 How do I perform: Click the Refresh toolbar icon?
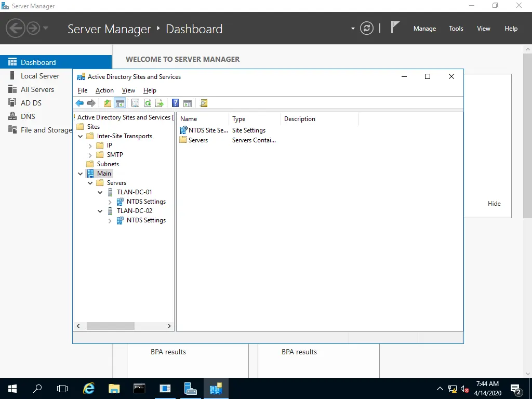[148, 103]
